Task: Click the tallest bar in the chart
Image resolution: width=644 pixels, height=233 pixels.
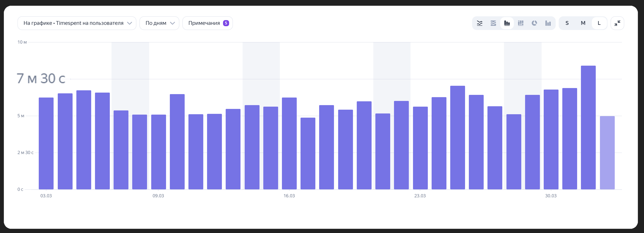Action: [x=588, y=127]
